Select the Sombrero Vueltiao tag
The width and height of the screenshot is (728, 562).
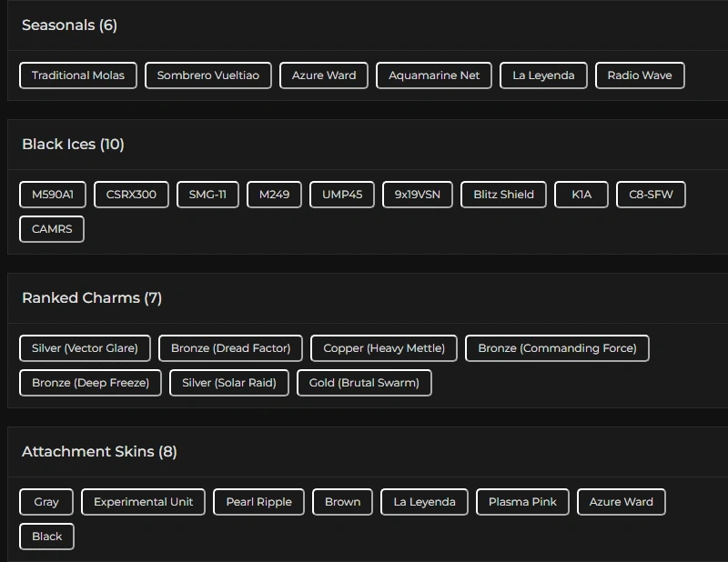point(208,75)
